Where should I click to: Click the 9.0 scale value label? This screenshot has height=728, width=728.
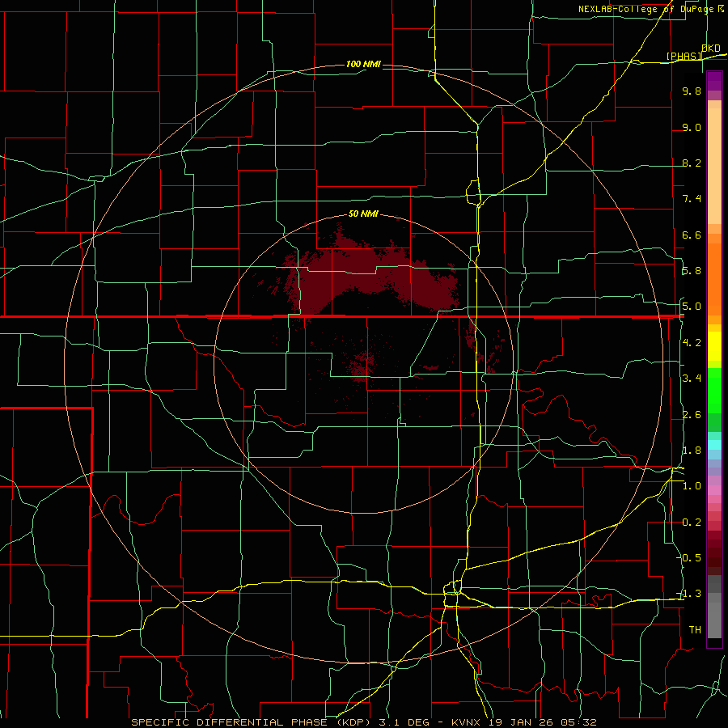[692, 127]
